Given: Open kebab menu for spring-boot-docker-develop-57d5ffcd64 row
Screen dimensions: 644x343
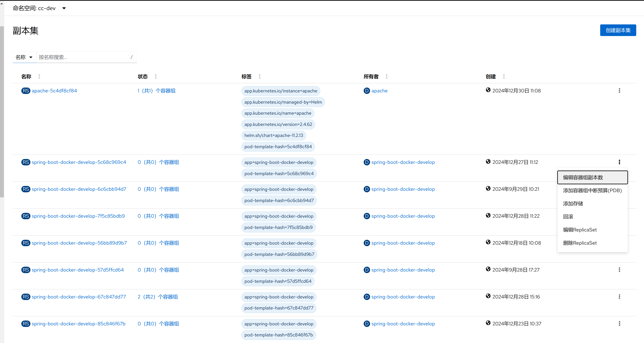Looking at the screenshot, I should (619, 270).
